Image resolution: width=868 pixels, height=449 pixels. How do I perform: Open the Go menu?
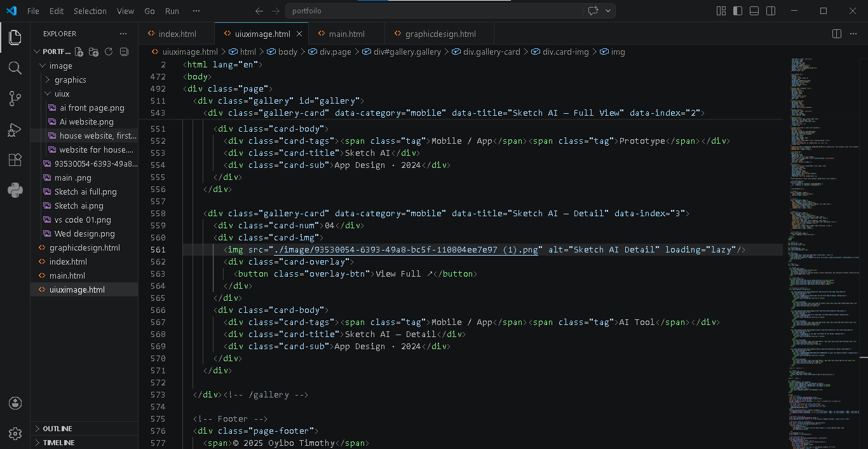click(x=149, y=11)
